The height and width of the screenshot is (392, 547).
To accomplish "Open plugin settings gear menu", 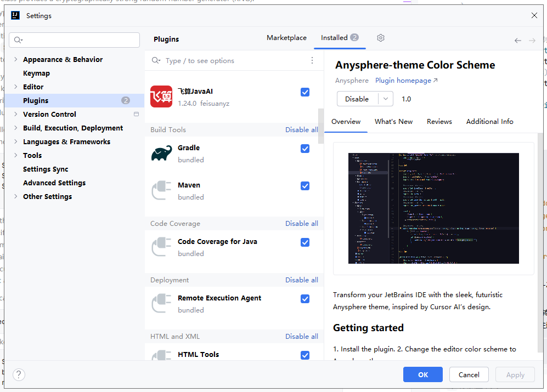I will click(x=381, y=38).
